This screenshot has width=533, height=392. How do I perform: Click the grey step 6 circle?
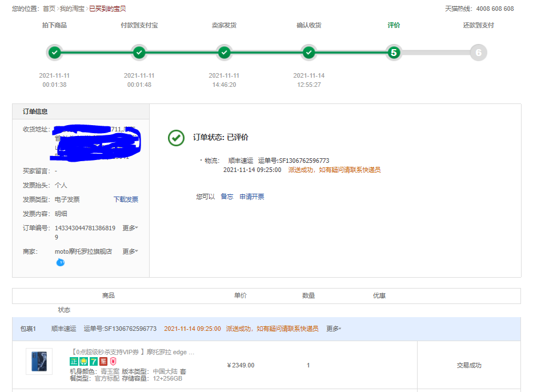point(478,53)
